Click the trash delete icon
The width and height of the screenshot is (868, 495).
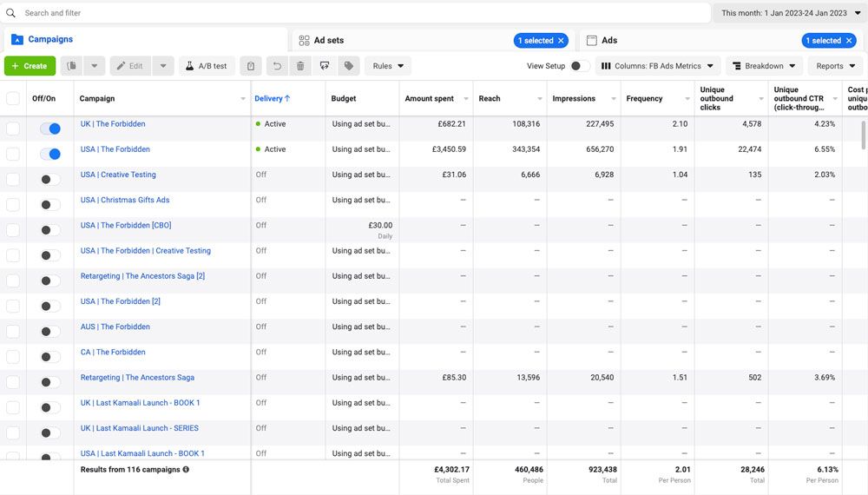[x=300, y=66]
